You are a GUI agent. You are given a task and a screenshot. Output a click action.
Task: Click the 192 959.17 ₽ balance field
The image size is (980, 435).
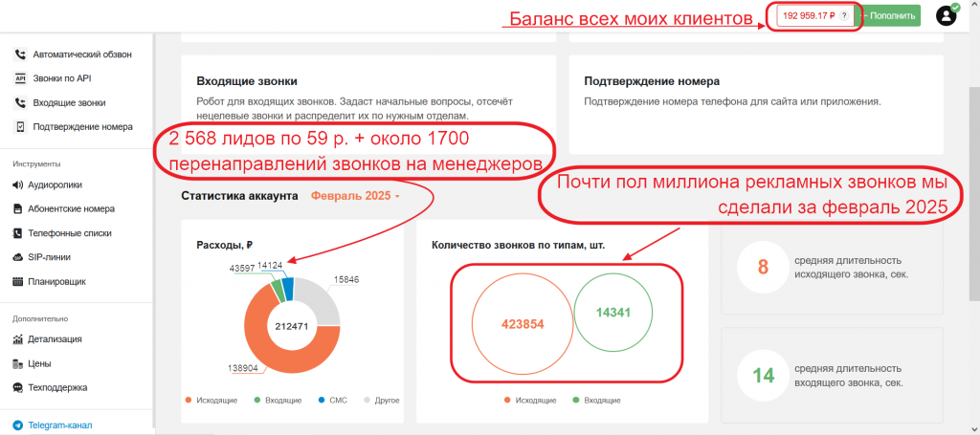point(814,16)
